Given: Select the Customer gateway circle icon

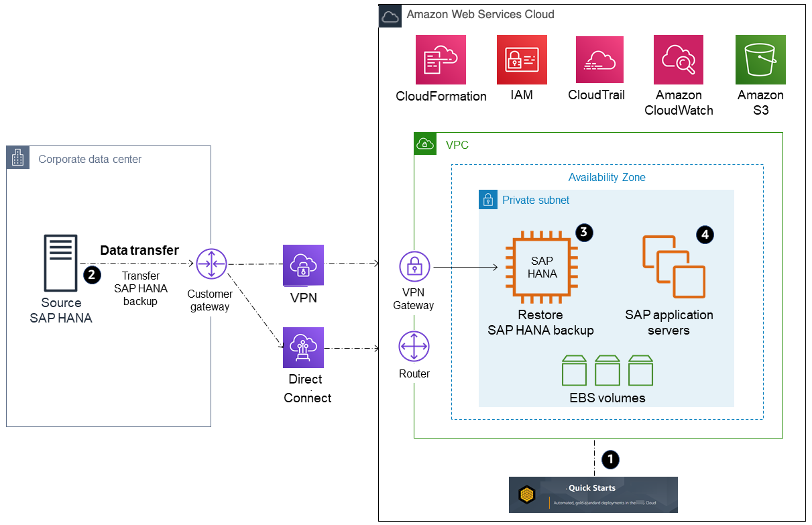Looking at the screenshot, I should tap(211, 264).
